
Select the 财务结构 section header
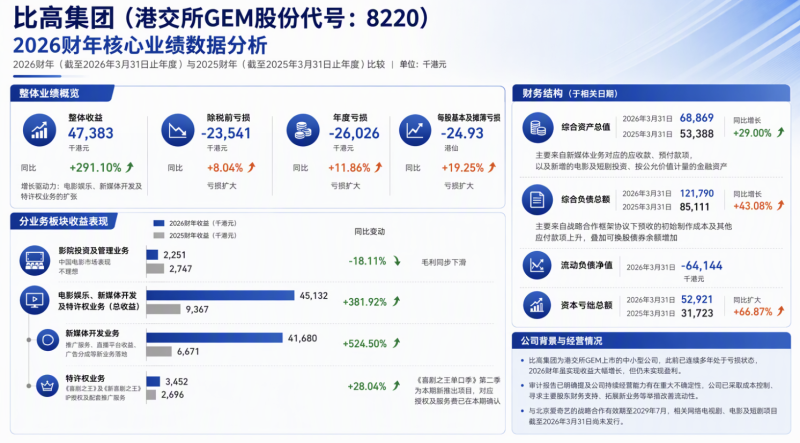click(651, 93)
